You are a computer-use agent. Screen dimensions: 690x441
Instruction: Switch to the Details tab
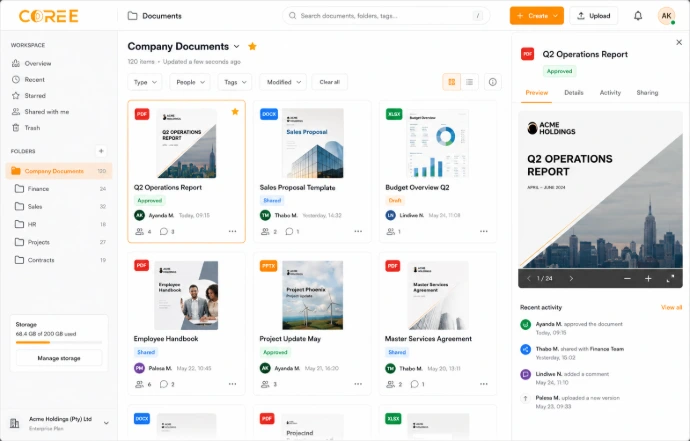574,92
